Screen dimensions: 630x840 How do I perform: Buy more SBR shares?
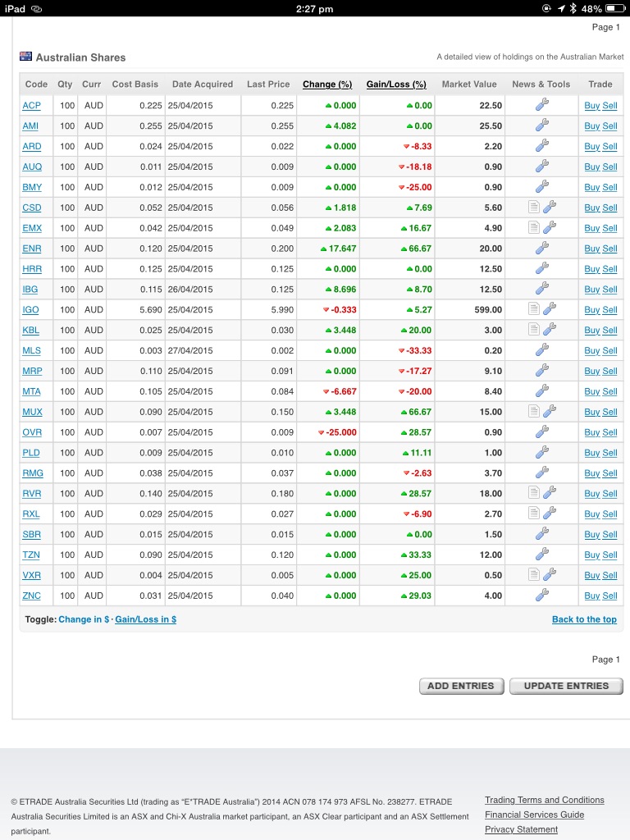pyautogui.click(x=592, y=535)
